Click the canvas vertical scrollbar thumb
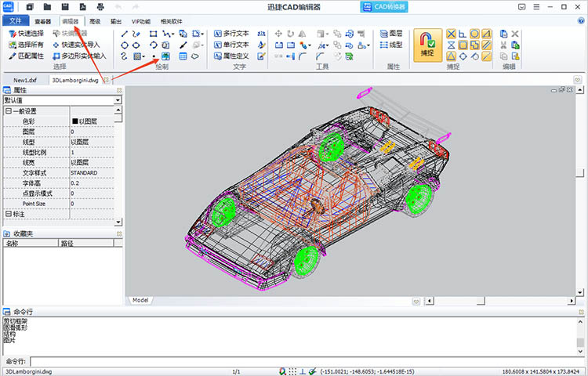This screenshot has height=376, width=588. (x=580, y=172)
